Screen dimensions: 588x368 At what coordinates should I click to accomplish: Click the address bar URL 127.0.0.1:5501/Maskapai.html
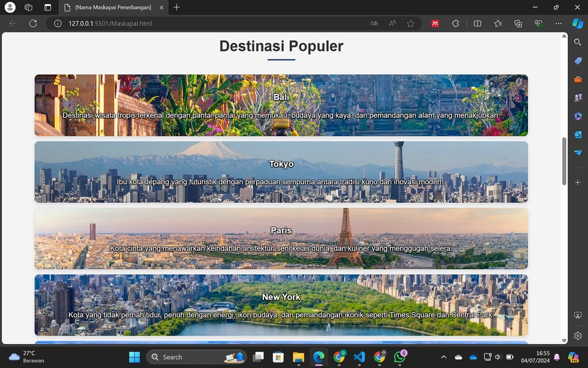(110, 23)
